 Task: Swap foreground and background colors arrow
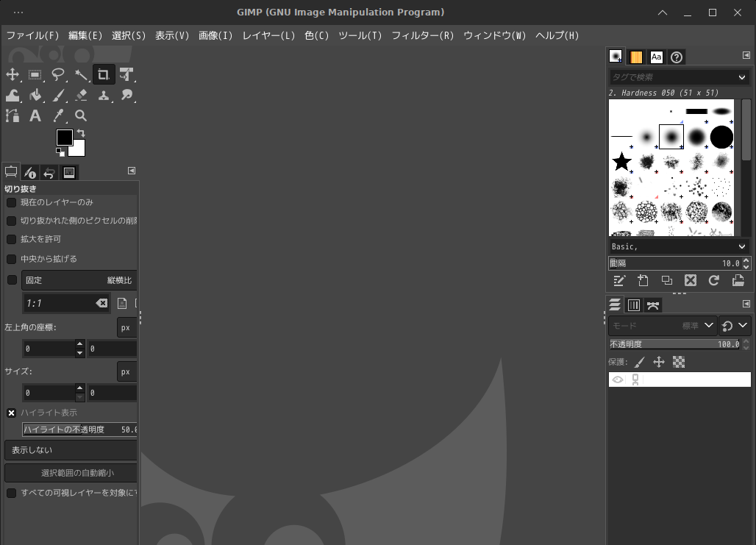click(x=81, y=133)
